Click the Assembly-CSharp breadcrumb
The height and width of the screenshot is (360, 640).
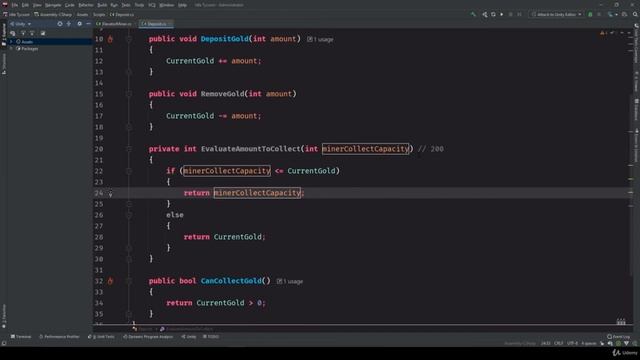click(x=53, y=15)
